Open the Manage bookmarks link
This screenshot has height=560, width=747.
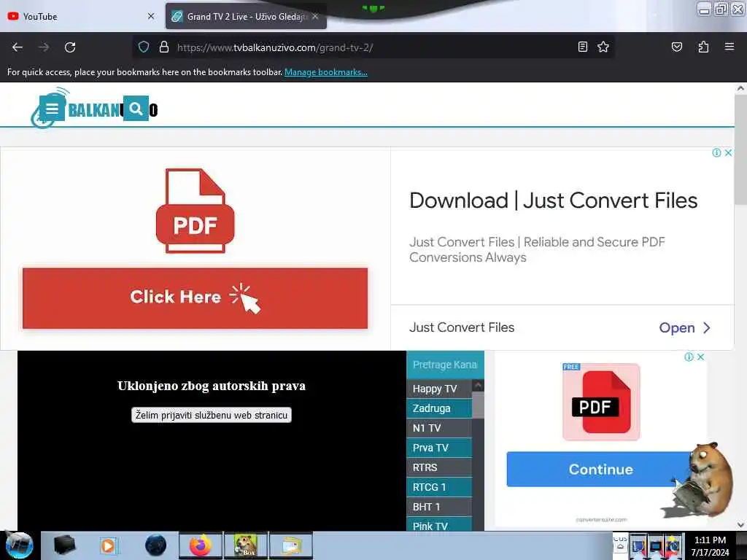326,72
